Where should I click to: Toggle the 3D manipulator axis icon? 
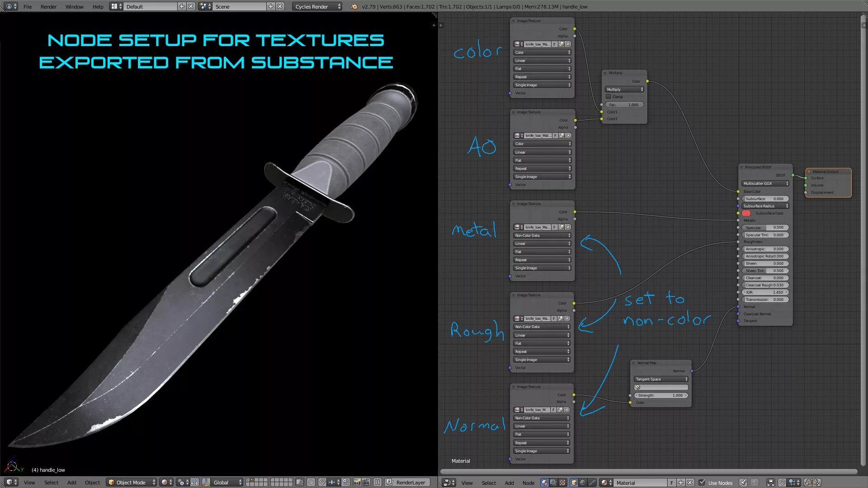[206, 483]
